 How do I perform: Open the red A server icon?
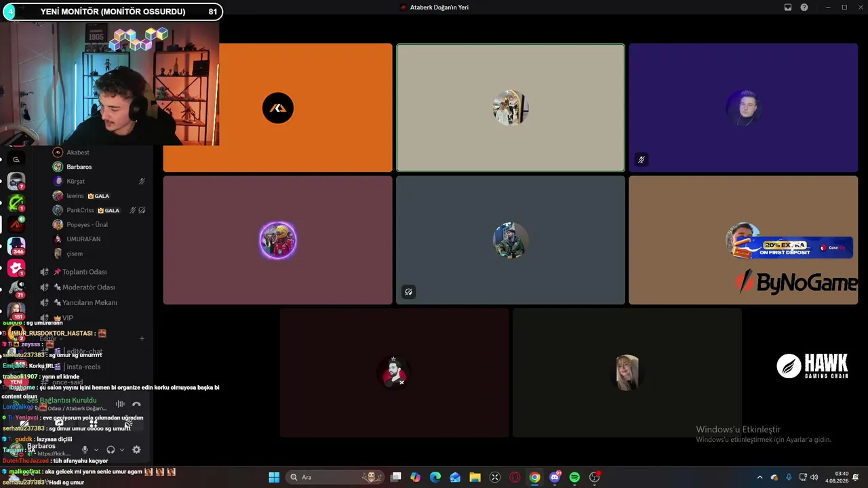[x=16, y=224]
